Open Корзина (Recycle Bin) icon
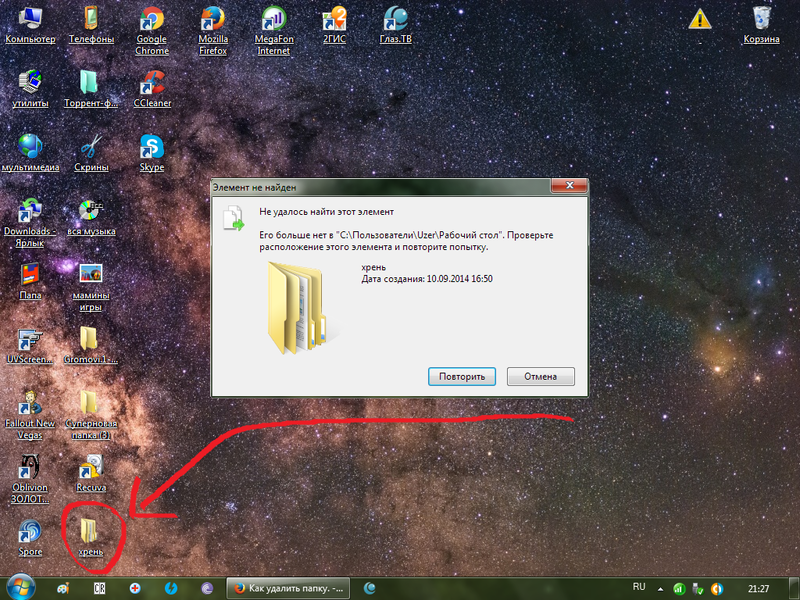The height and width of the screenshot is (600, 800). [x=762, y=22]
